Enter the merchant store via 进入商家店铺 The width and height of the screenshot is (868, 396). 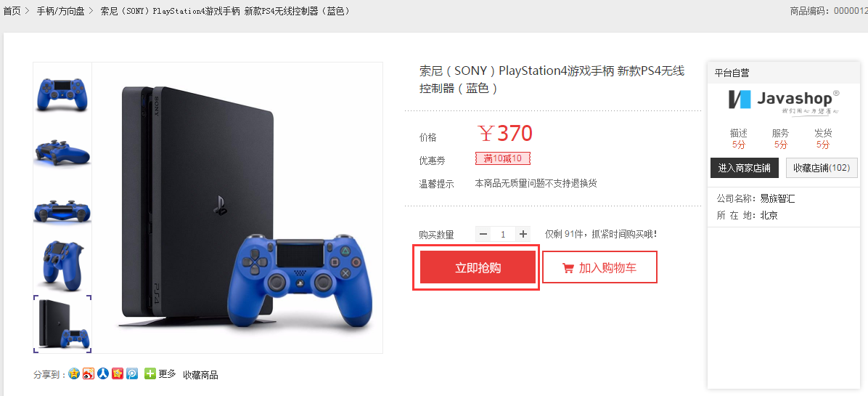click(x=744, y=169)
